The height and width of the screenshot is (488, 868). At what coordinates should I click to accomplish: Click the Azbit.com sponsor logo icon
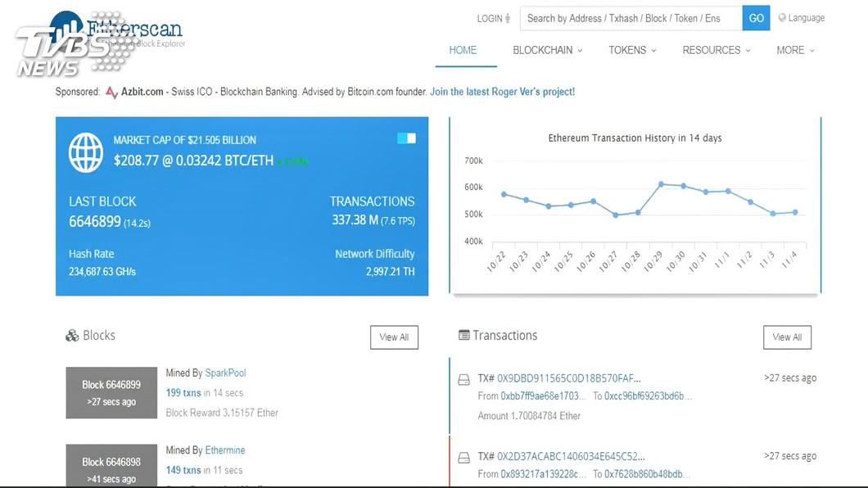112,93
